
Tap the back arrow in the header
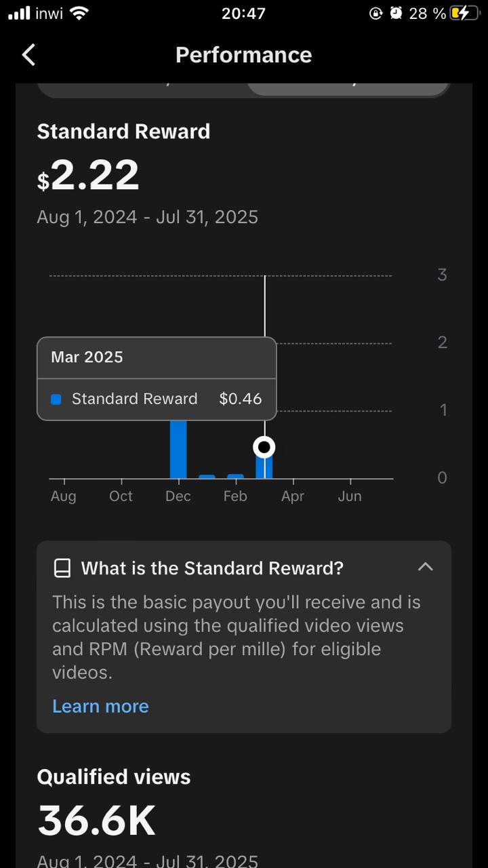point(28,55)
